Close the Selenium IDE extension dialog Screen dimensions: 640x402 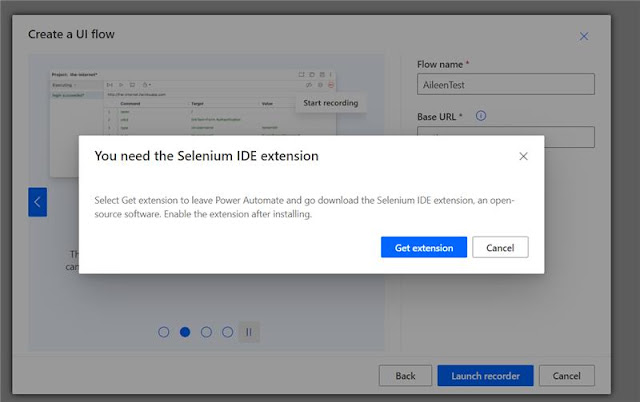click(x=523, y=156)
